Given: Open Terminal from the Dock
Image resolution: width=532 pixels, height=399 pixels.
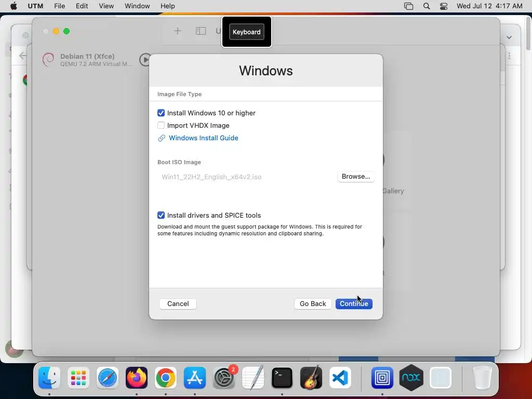Looking at the screenshot, I should click(282, 378).
